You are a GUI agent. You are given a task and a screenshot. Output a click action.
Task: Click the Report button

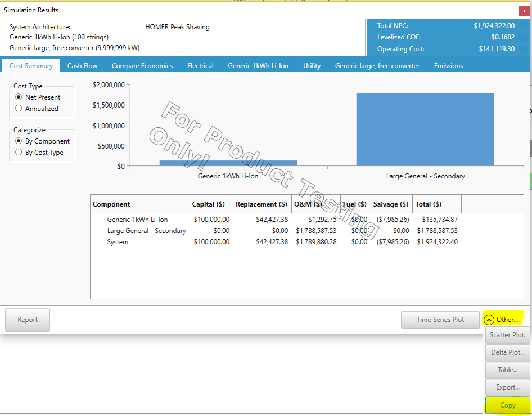click(28, 320)
